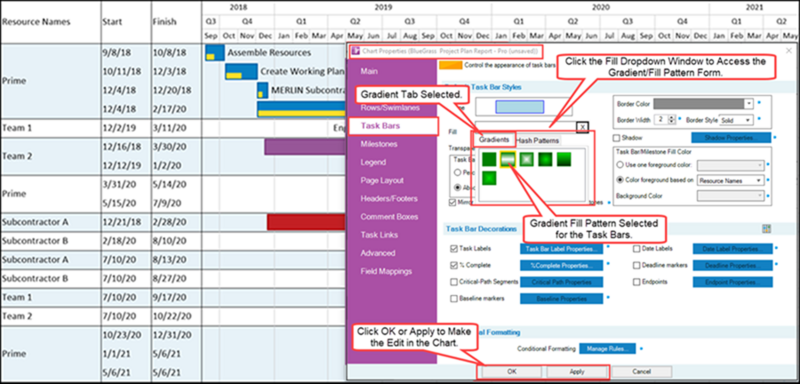Open the Field Mappings section
The width and height of the screenshot is (800, 384).
tap(386, 271)
